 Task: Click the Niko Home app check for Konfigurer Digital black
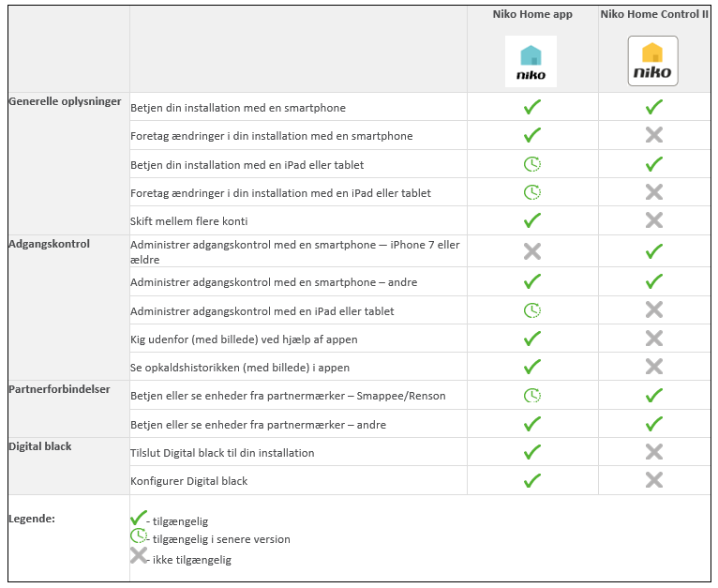(532, 480)
